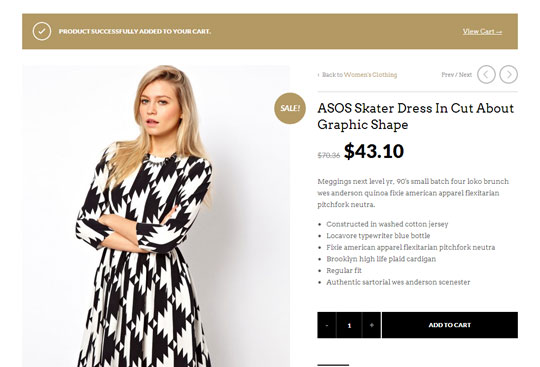Click the 'Meggings next level' description paragraph
This screenshot has width=540, height=367.
point(413,193)
